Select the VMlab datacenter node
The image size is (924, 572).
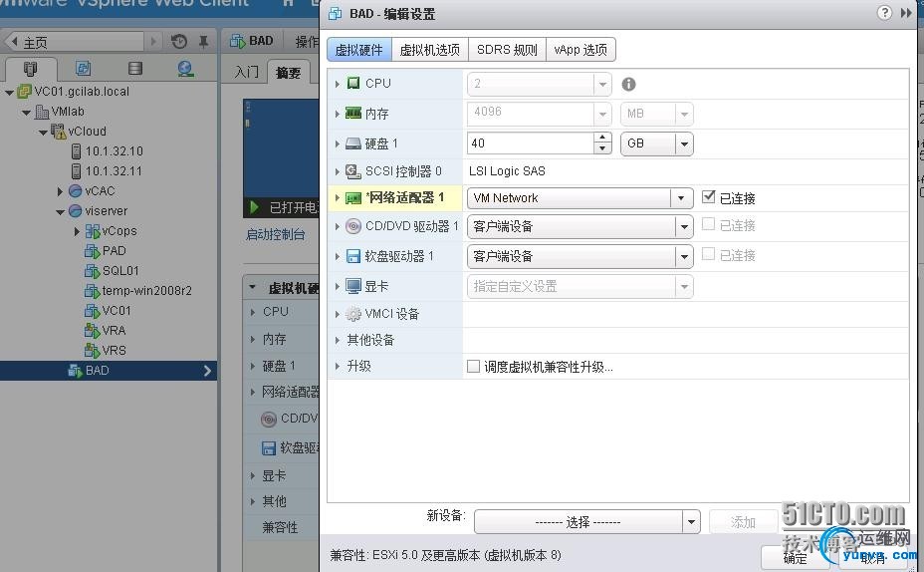[67, 112]
